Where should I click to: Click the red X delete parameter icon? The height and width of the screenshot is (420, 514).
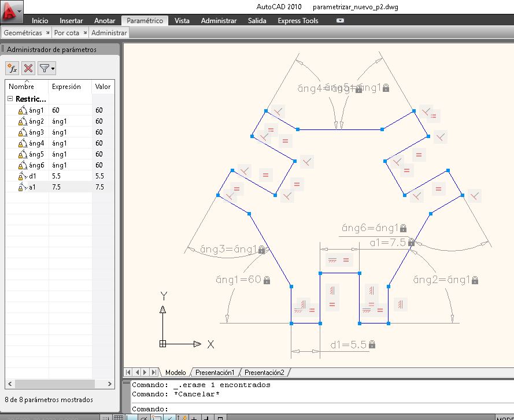tap(28, 69)
